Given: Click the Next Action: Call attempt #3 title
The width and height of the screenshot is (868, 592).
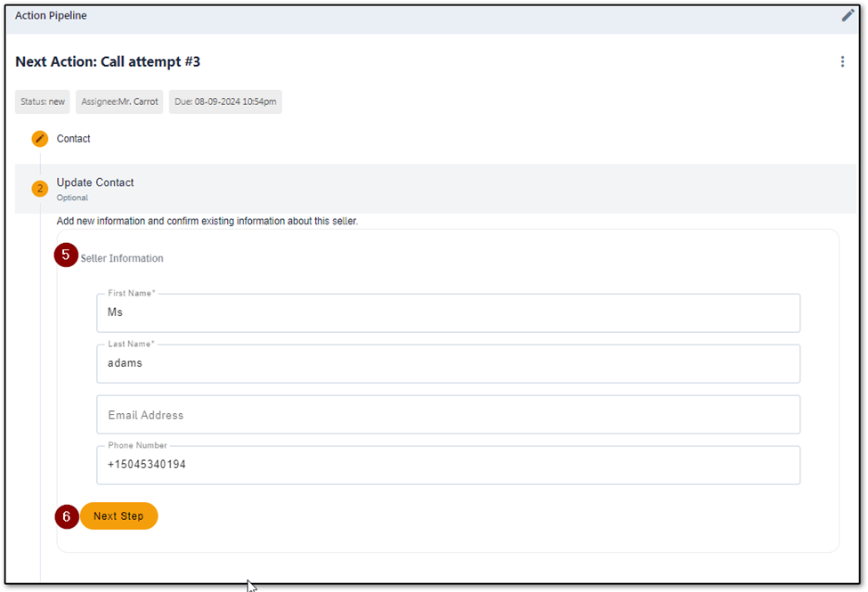Looking at the screenshot, I should (108, 61).
